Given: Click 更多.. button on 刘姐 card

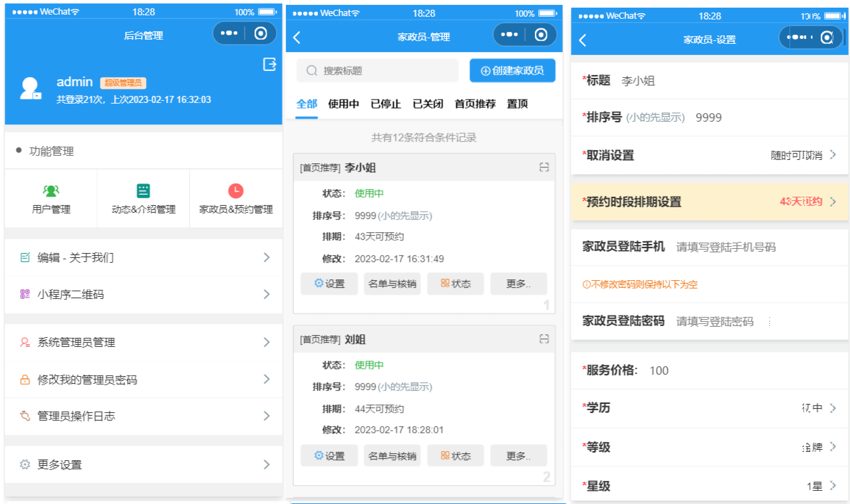Looking at the screenshot, I should point(519,455).
